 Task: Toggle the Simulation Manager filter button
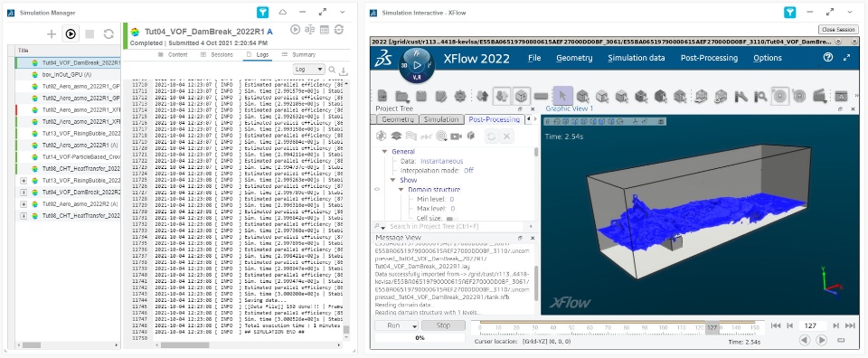(x=262, y=12)
